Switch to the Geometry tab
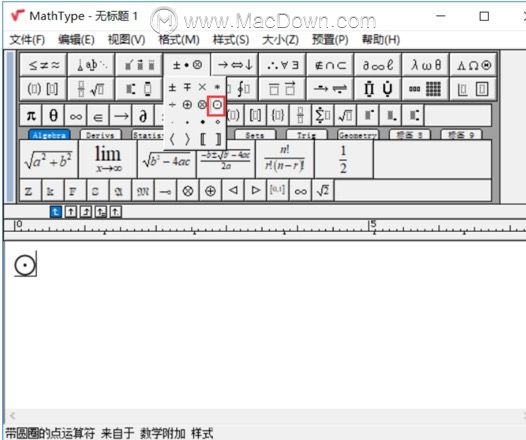The image size is (526, 440). tap(358, 135)
